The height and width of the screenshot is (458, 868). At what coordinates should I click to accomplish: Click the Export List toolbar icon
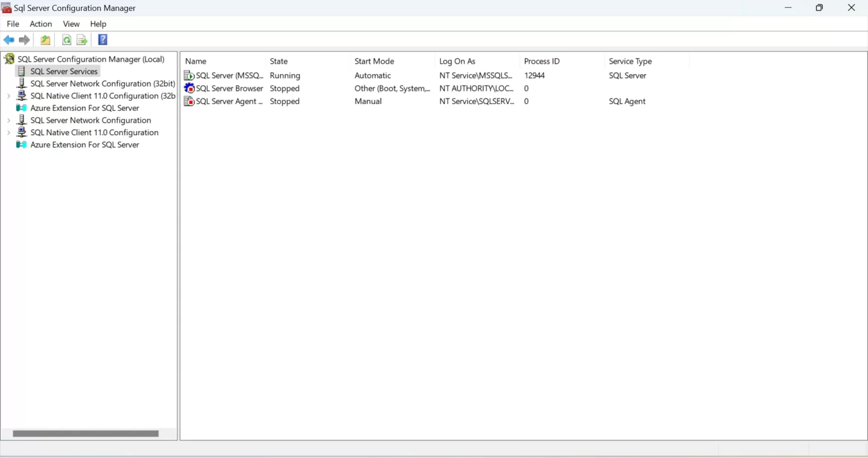[82, 40]
